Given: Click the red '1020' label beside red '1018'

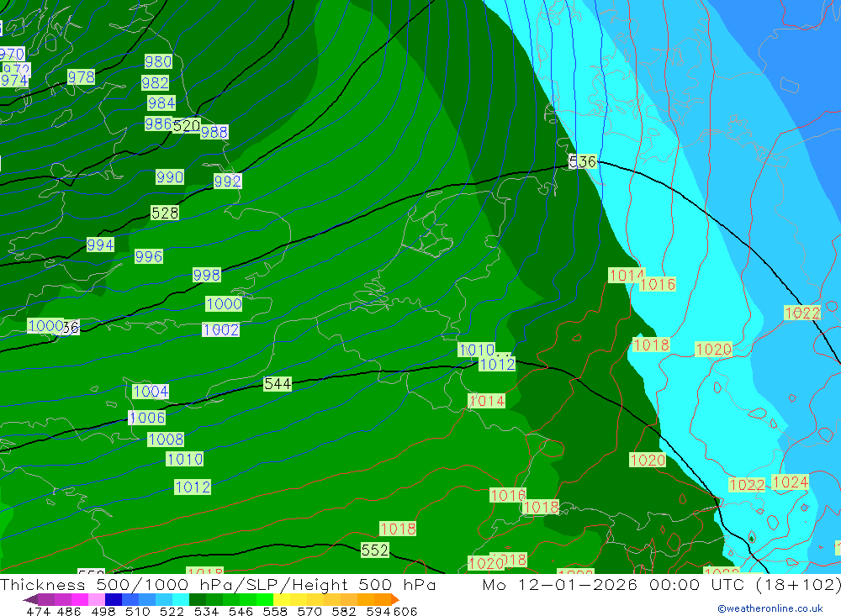Looking at the screenshot, I should pos(486,563).
